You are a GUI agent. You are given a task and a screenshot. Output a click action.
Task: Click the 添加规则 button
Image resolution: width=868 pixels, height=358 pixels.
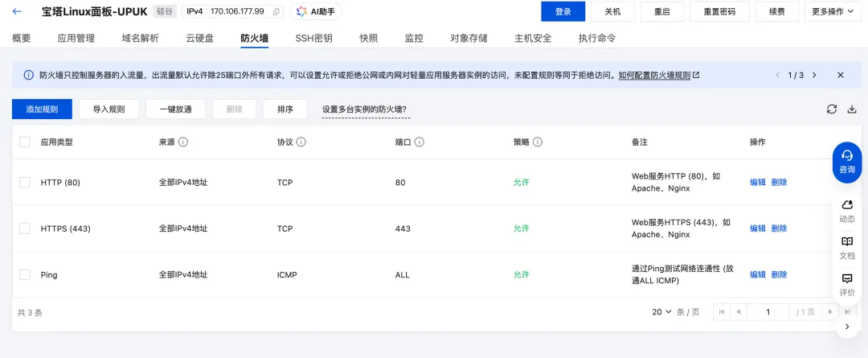[x=42, y=109]
